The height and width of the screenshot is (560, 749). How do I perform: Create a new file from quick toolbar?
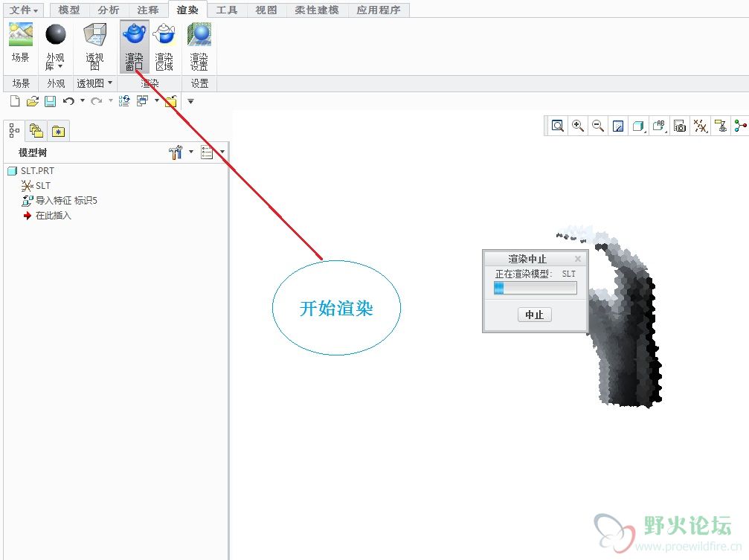click(x=15, y=101)
